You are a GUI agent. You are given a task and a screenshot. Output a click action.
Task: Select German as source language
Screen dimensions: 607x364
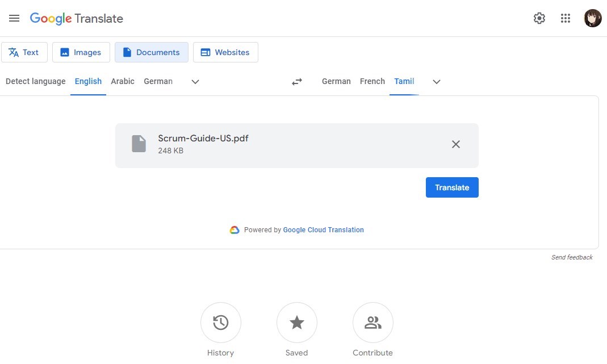tap(158, 81)
